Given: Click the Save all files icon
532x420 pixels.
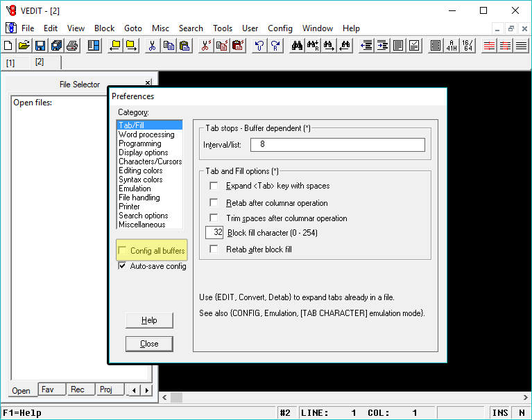Looking at the screenshot, I should [56, 46].
